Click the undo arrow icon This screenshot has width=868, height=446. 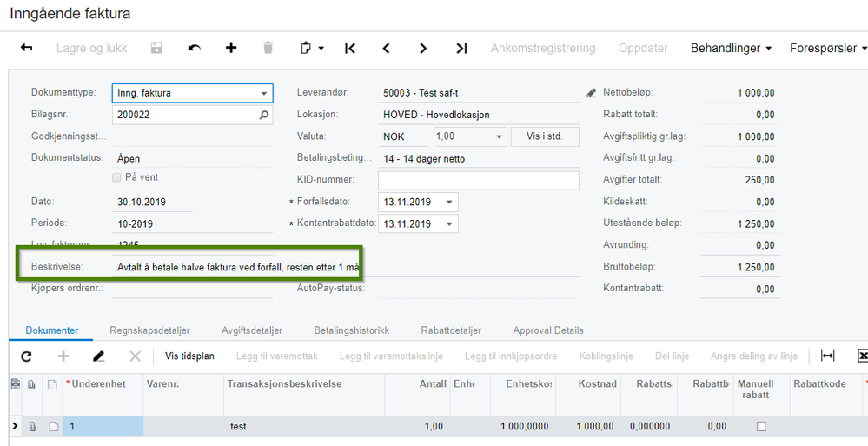195,48
